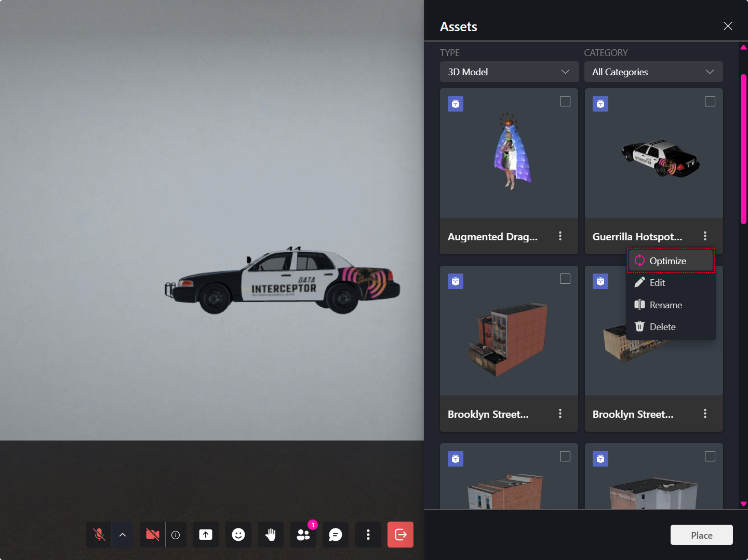Open the chat panel
This screenshot has height=560, width=748.
pos(335,535)
